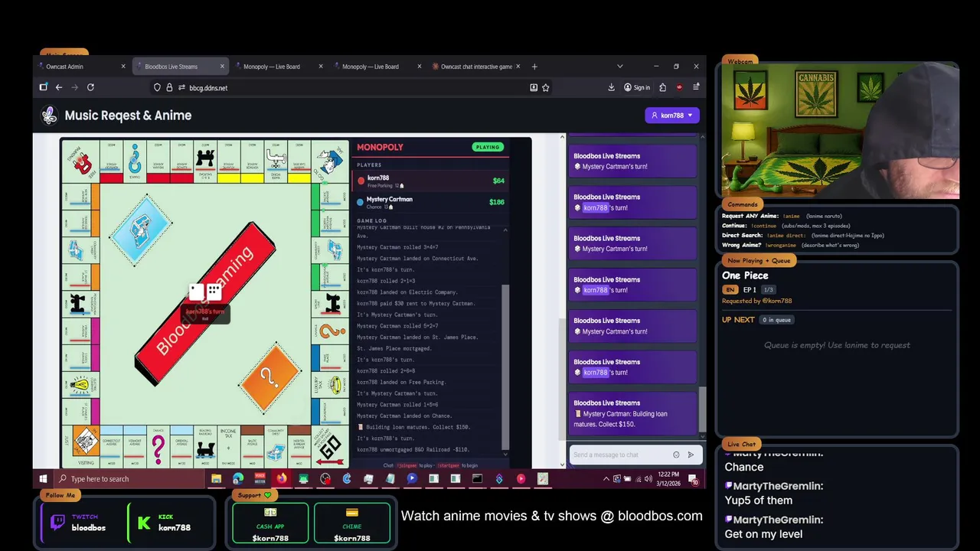Viewport: 980px width, 551px height.
Task: Open the extensions puzzle icon
Action: point(663,87)
